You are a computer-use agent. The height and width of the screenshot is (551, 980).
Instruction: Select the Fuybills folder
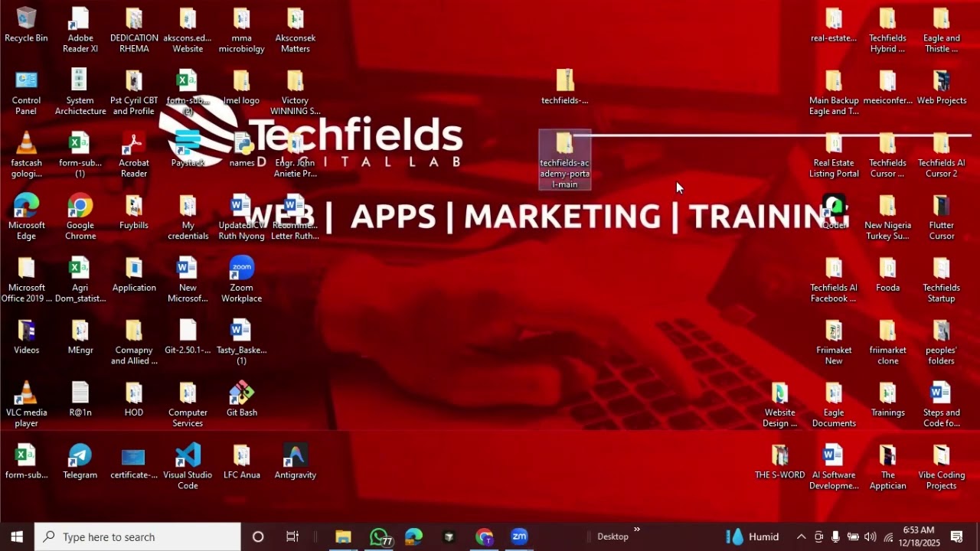coord(134,212)
